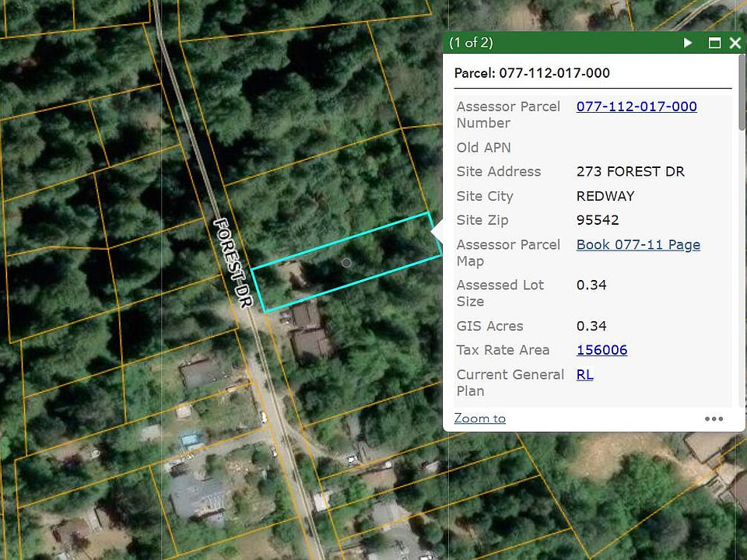Open the Book 077-11 Page map link
This screenshot has width=747, height=560.
click(x=638, y=245)
